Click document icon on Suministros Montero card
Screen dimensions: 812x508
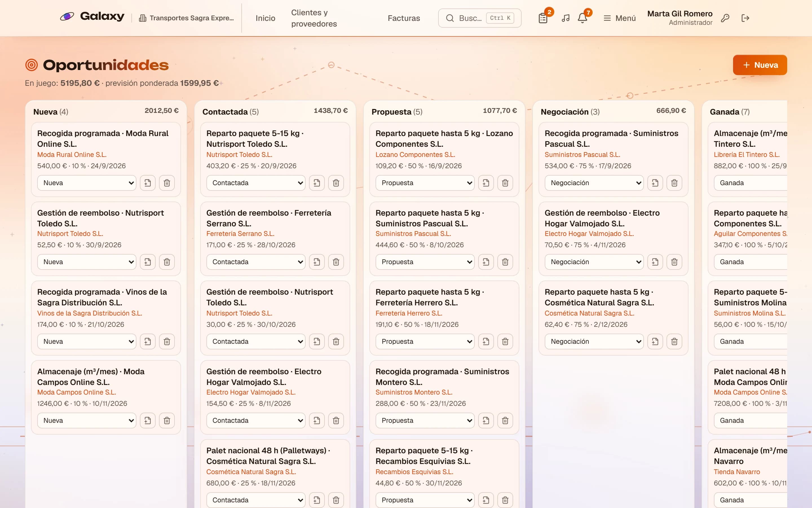pyautogui.click(x=486, y=420)
